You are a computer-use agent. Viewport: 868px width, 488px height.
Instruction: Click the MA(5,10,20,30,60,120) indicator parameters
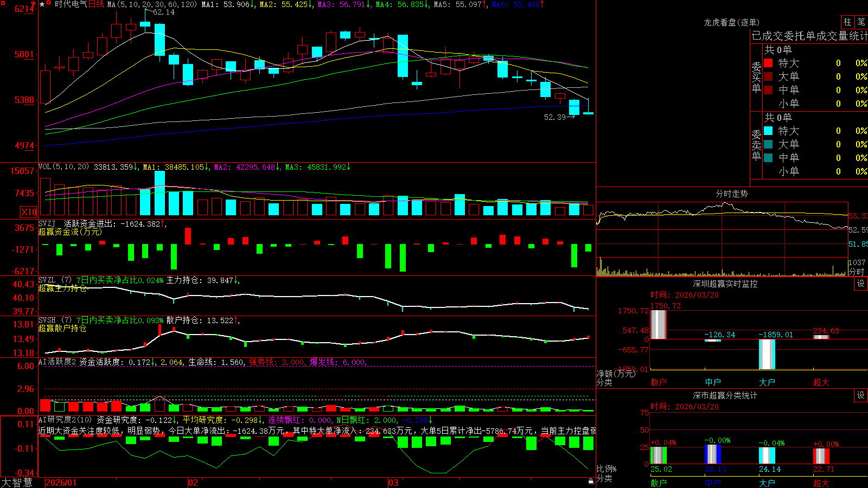tap(152, 4)
